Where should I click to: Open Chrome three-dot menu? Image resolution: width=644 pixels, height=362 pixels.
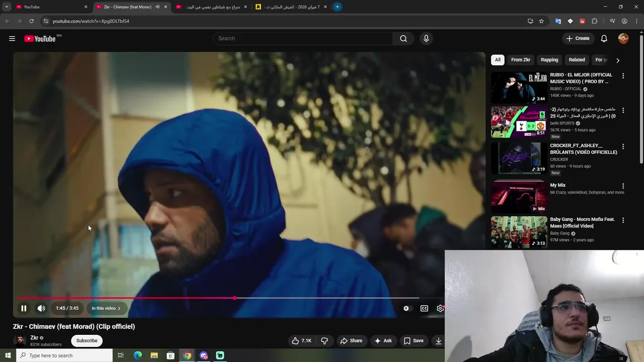pyautogui.click(x=636, y=21)
